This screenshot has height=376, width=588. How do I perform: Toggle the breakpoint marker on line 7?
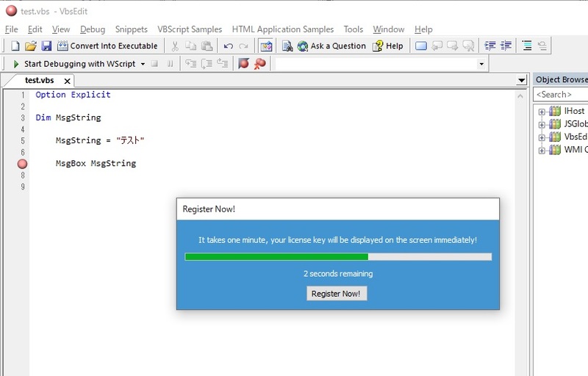pyautogui.click(x=22, y=164)
